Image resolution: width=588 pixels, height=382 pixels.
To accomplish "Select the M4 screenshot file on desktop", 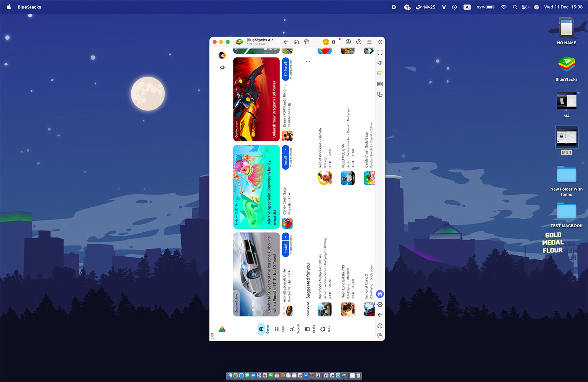I will (x=566, y=105).
